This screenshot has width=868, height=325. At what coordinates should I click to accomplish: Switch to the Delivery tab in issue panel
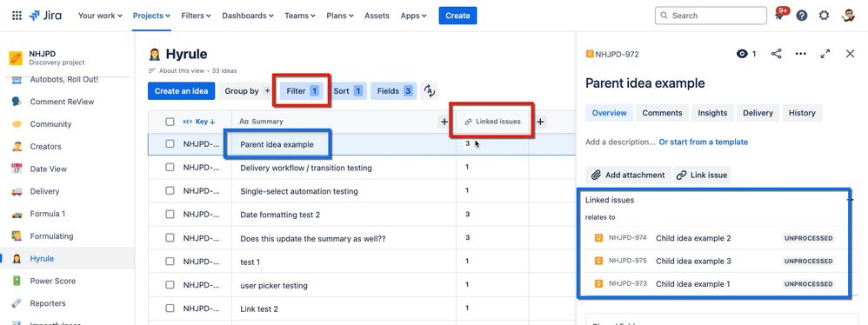[758, 113]
